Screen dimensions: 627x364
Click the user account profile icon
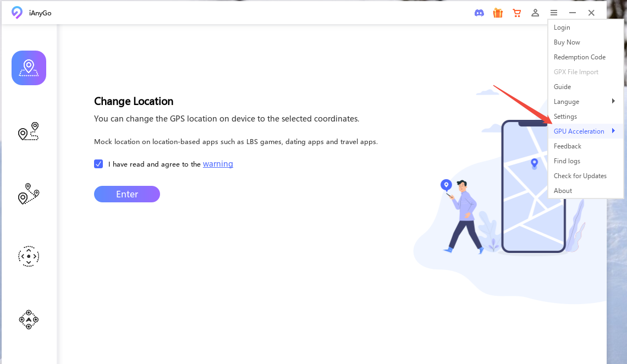[535, 13]
